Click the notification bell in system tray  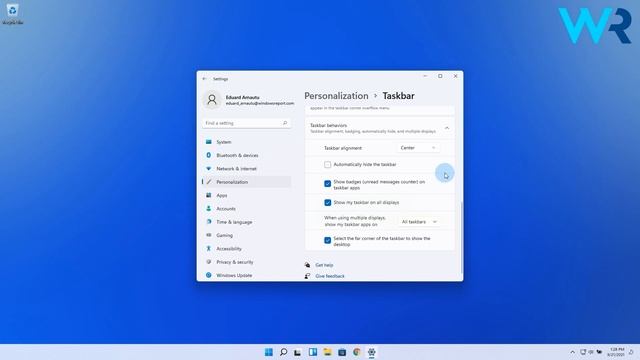(x=631, y=352)
